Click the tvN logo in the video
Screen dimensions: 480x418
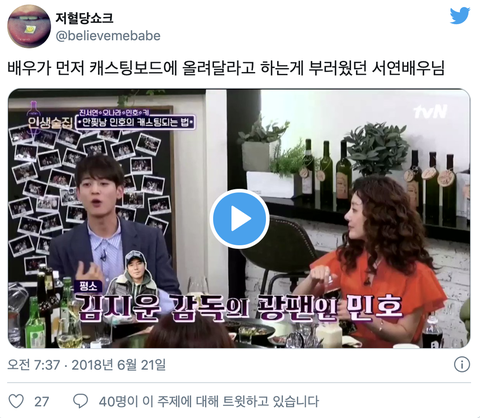(x=430, y=112)
